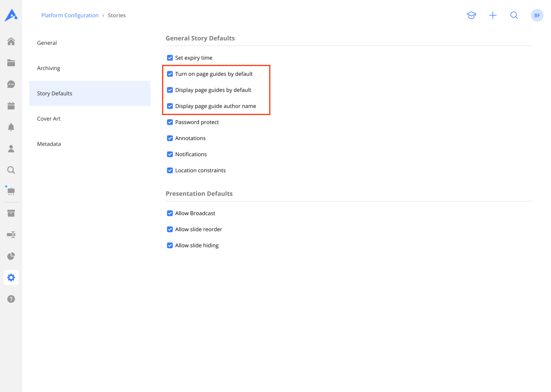
Task: Create new content with the plus icon
Action: (x=493, y=15)
